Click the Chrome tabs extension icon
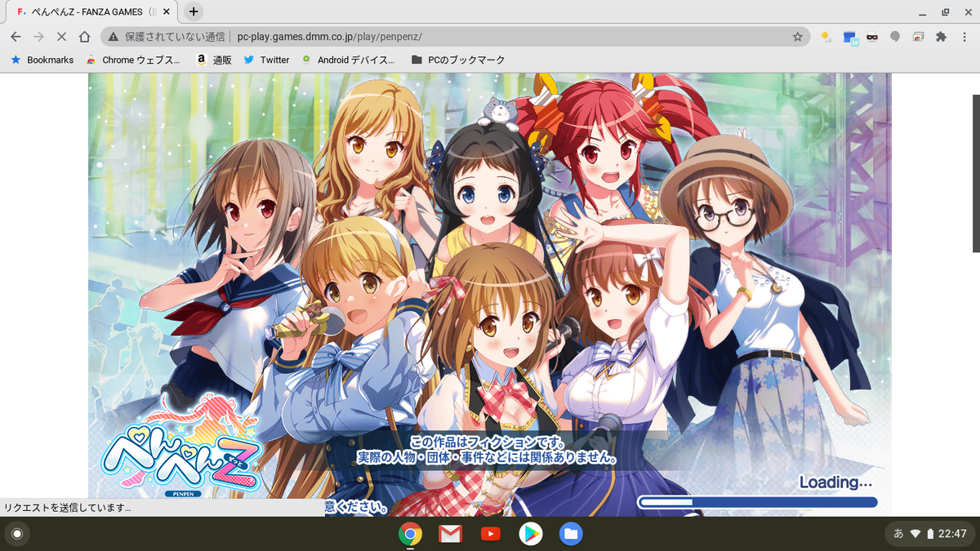 tap(918, 37)
